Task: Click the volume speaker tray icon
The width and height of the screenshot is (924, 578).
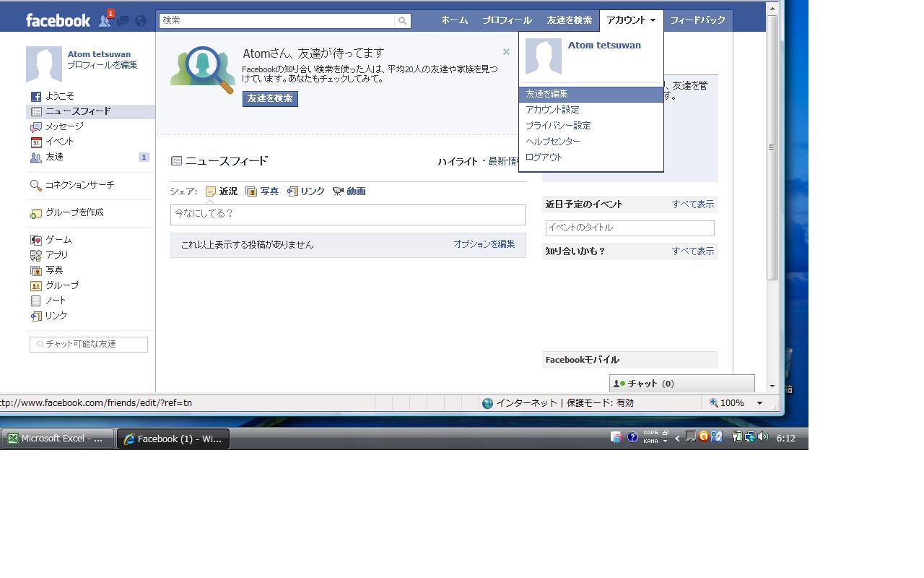Action: click(763, 436)
